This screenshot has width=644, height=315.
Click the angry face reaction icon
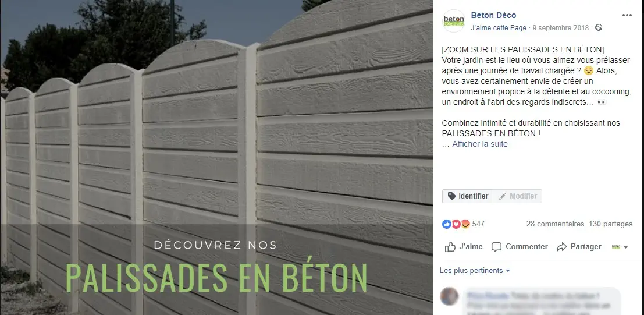tap(465, 224)
